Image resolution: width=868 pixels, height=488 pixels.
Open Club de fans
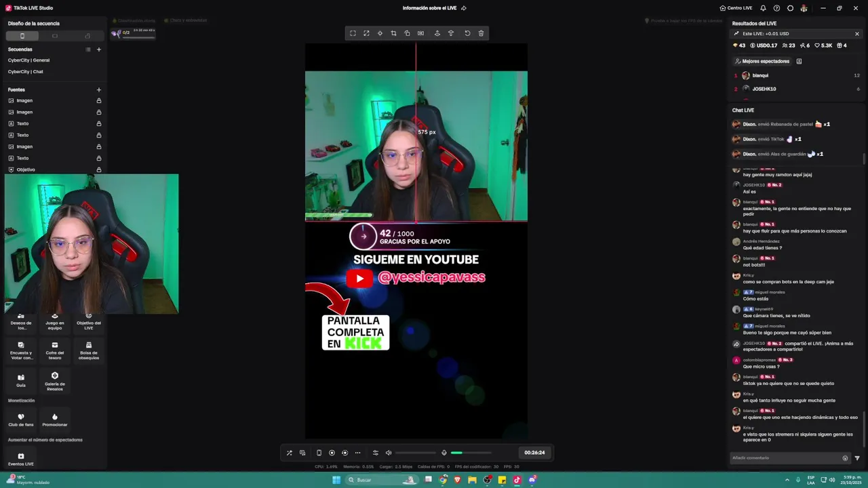pos(21,420)
